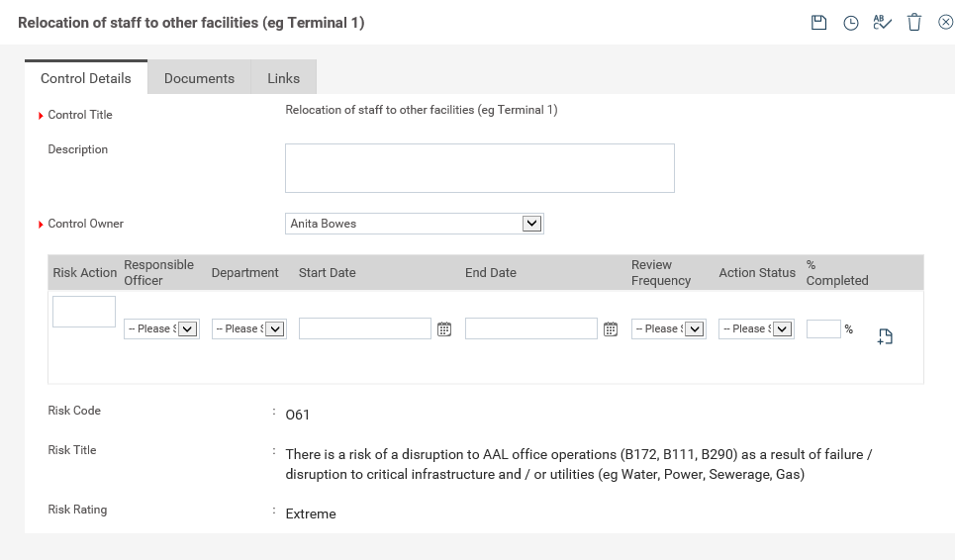Open the Department dropdown
The height and width of the screenshot is (560, 955).
click(x=275, y=328)
